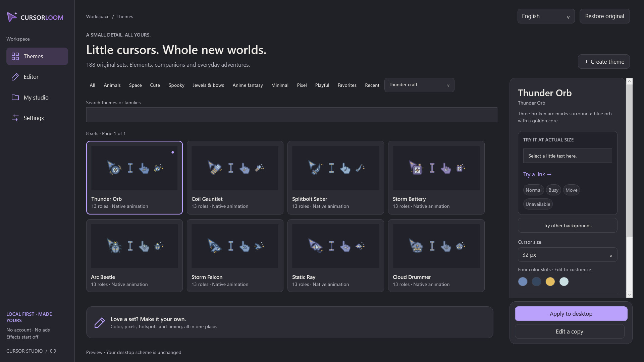Expand the Thunder craft family dropdown
The width and height of the screenshot is (644, 362).
click(419, 85)
